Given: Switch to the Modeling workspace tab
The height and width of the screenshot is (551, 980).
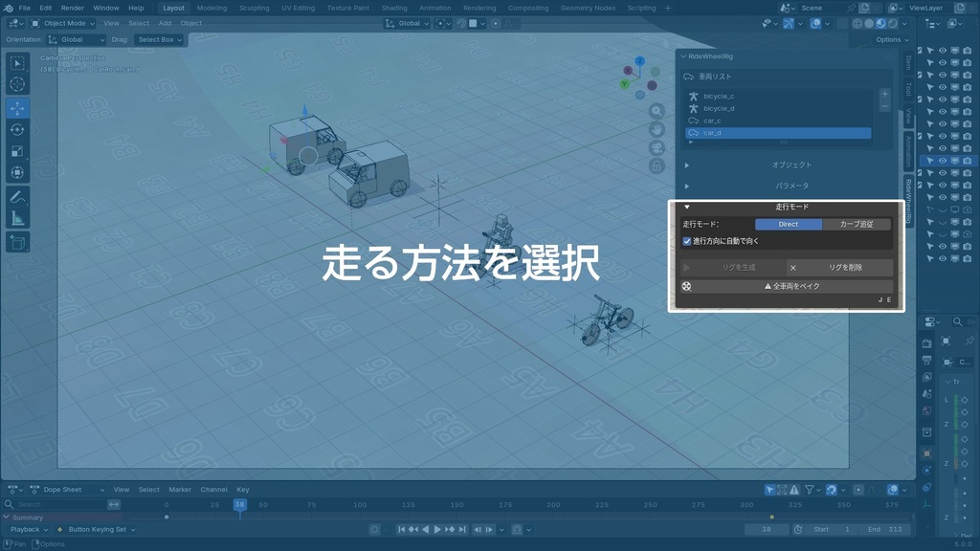Looking at the screenshot, I should [x=212, y=8].
